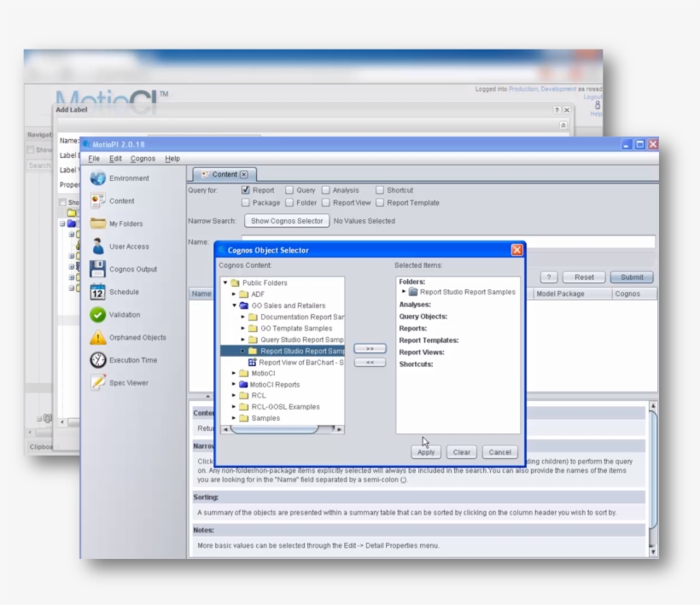700x605 pixels.
Task: Open the Edit menu
Action: (115, 159)
